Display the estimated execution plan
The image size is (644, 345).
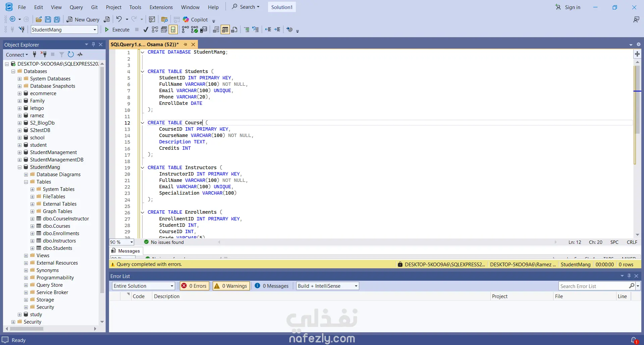coord(155,29)
